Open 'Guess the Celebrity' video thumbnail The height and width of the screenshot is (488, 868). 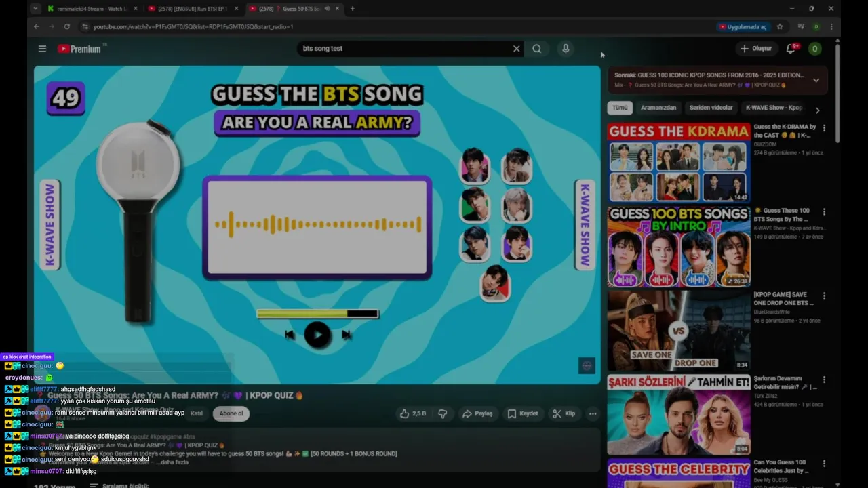coord(679,474)
